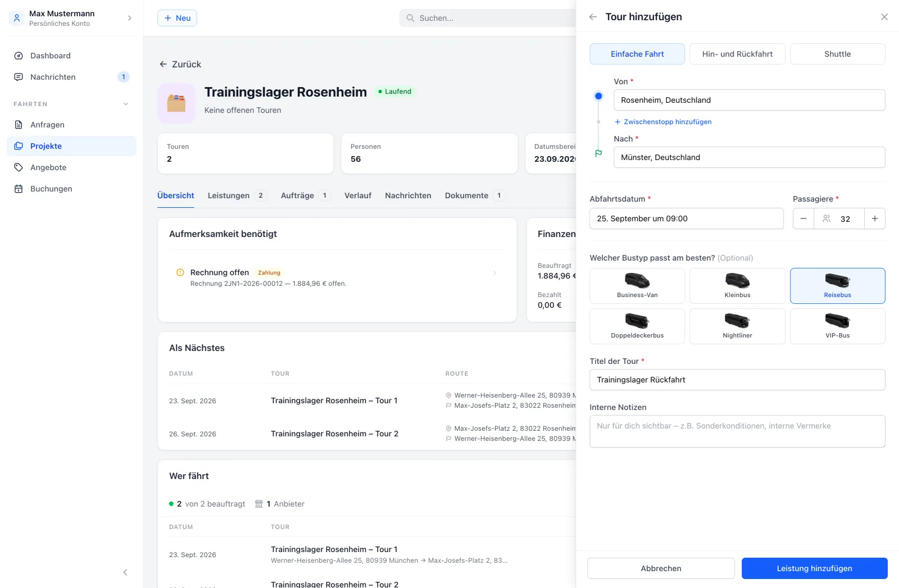Select Projekte icon in sidebar
899x588 pixels.
tap(19, 146)
